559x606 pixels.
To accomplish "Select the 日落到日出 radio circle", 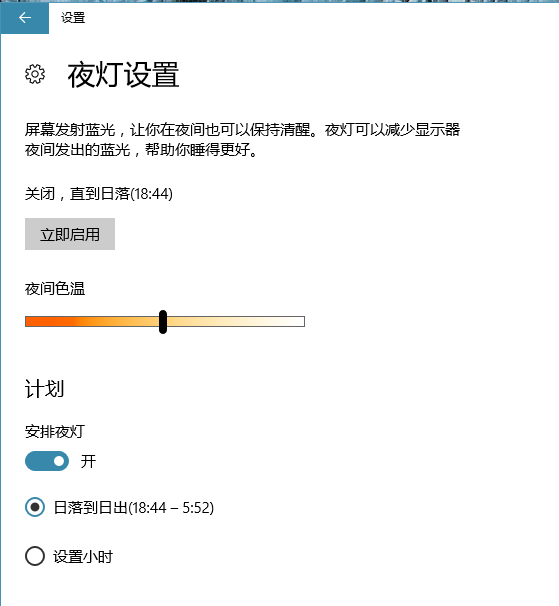I will (x=35, y=507).
